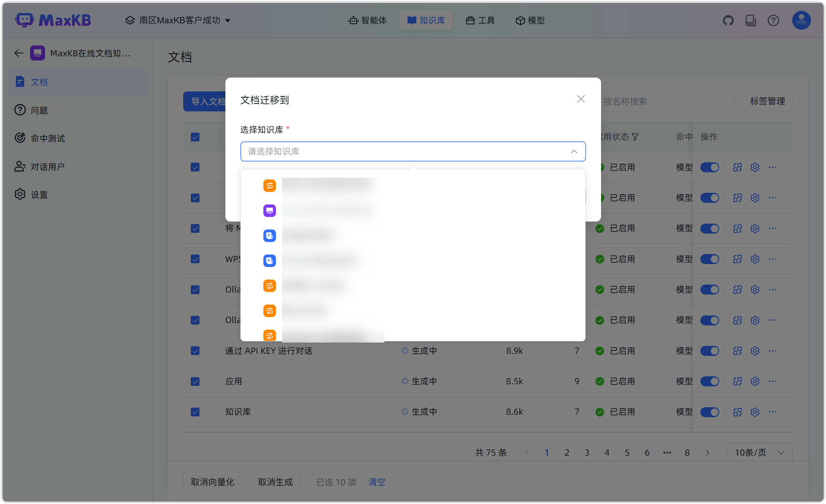This screenshot has height=504, width=826.
Task: Uncheck the select-all checkbox in the table header
Action: point(195,137)
